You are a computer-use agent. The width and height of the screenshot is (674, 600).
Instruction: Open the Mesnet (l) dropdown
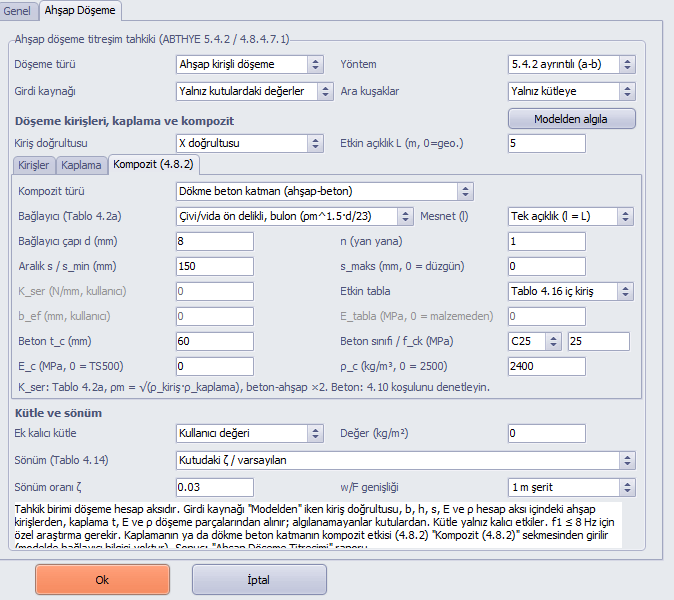click(x=570, y=216)
